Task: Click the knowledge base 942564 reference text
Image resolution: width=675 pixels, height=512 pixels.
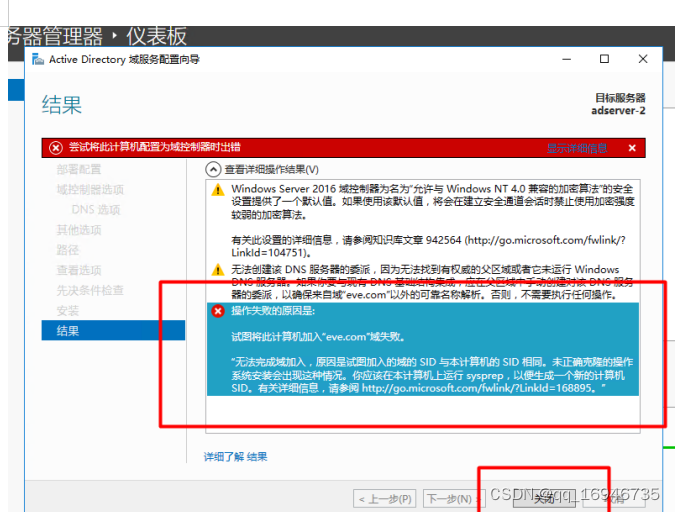Action: [428, 246]
